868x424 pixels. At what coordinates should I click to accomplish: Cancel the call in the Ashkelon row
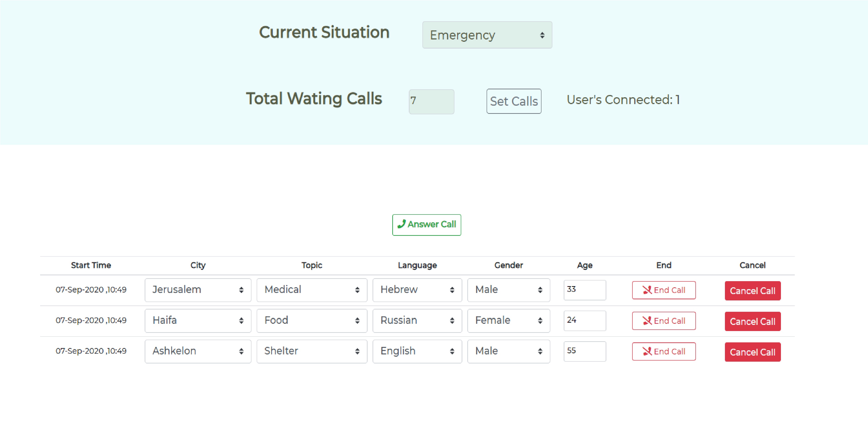pos(752,352)
